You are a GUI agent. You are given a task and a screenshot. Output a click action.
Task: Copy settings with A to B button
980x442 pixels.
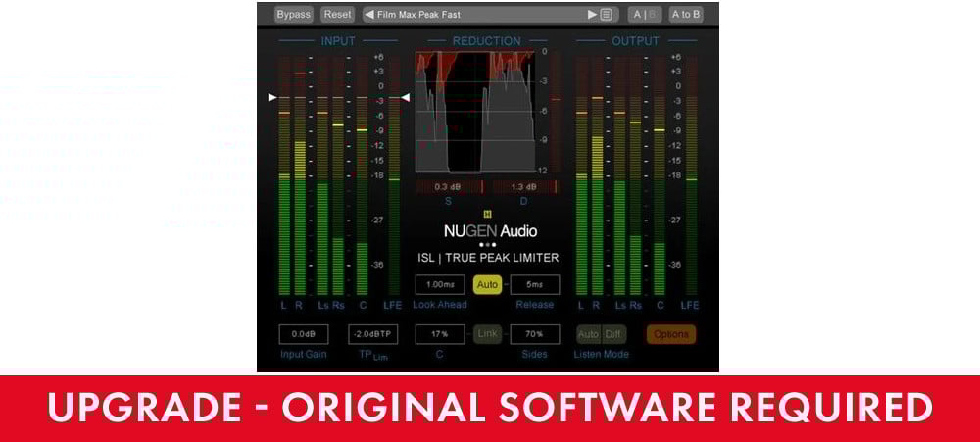[x=685, y=15]
